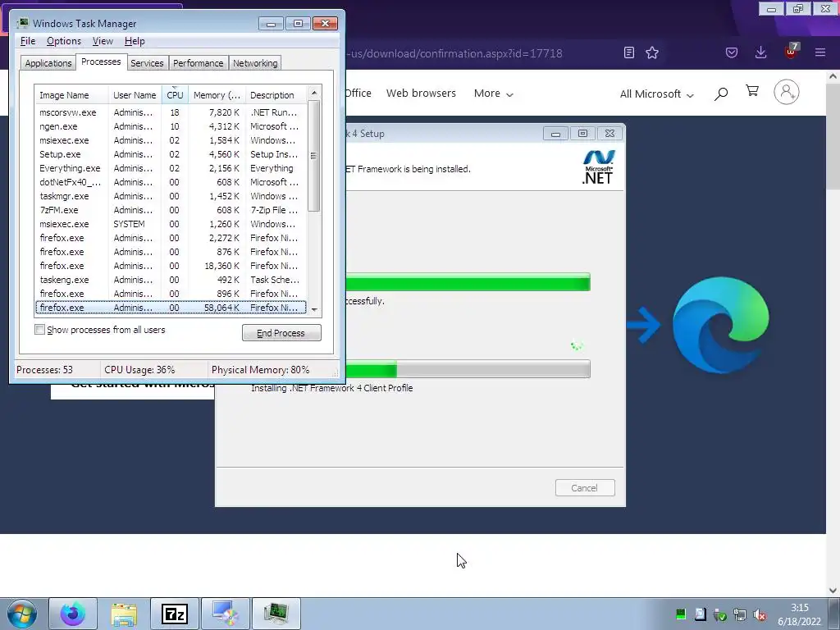Viewport: 840px width, 630px height.
Task: Click Firefox Nightly taskbar icon
Action: (73, 614)
